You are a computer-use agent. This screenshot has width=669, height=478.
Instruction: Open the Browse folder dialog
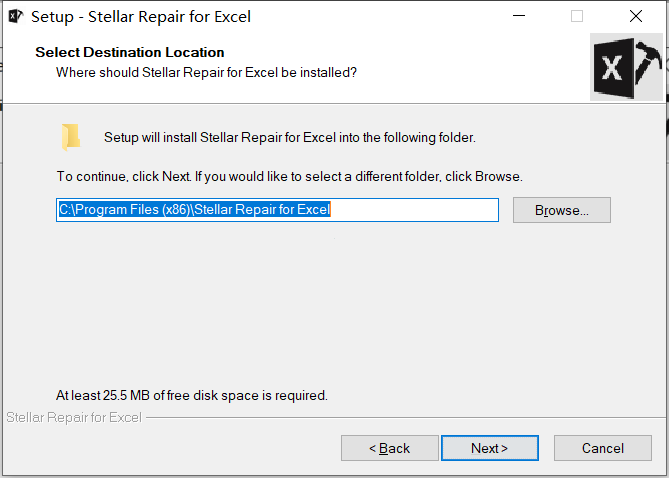[x=561, y=210]
